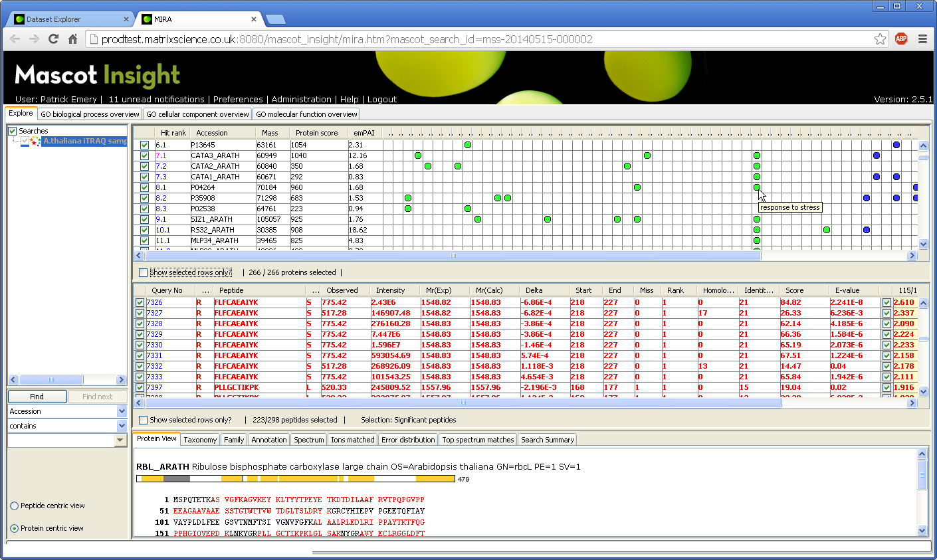Select Peptide centric view radio button
Viewport: 937px width, 560px height.
coord(15,506)
